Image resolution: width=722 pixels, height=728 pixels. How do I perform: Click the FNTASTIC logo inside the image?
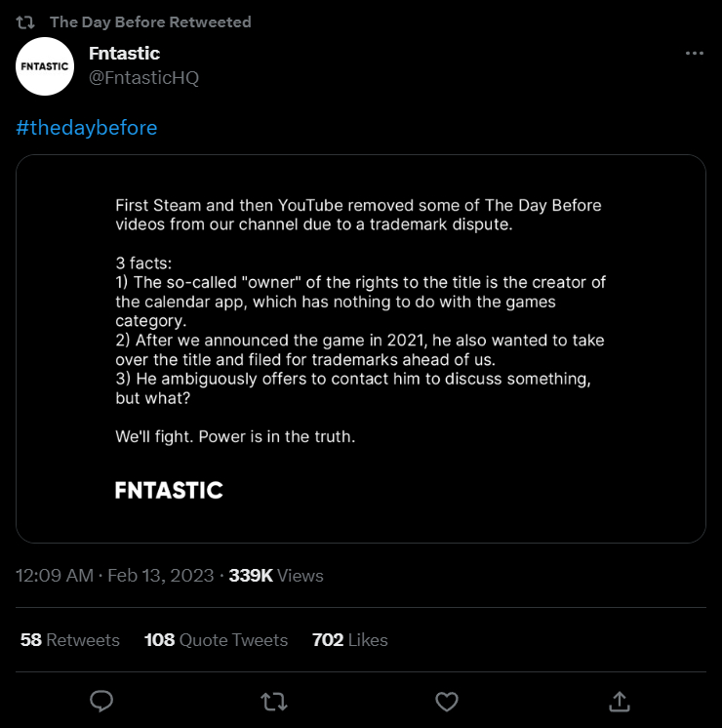pos(169,490)
